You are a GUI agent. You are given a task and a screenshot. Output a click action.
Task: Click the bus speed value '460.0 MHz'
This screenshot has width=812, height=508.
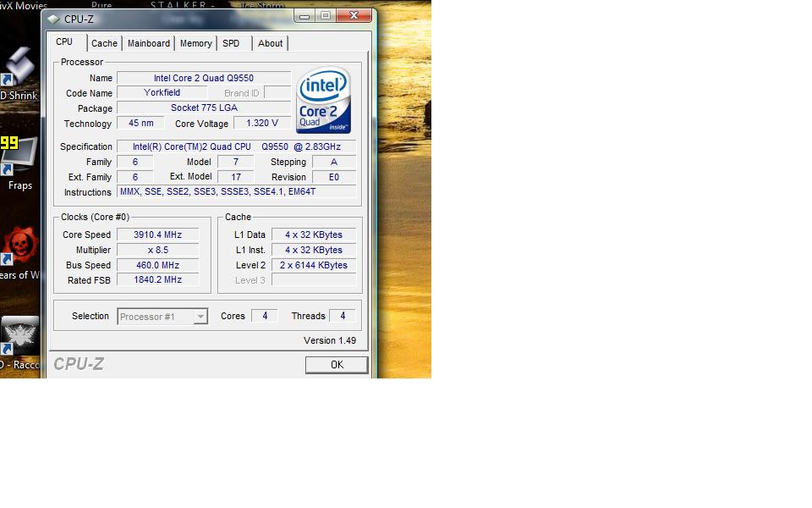tap(158, 265)
